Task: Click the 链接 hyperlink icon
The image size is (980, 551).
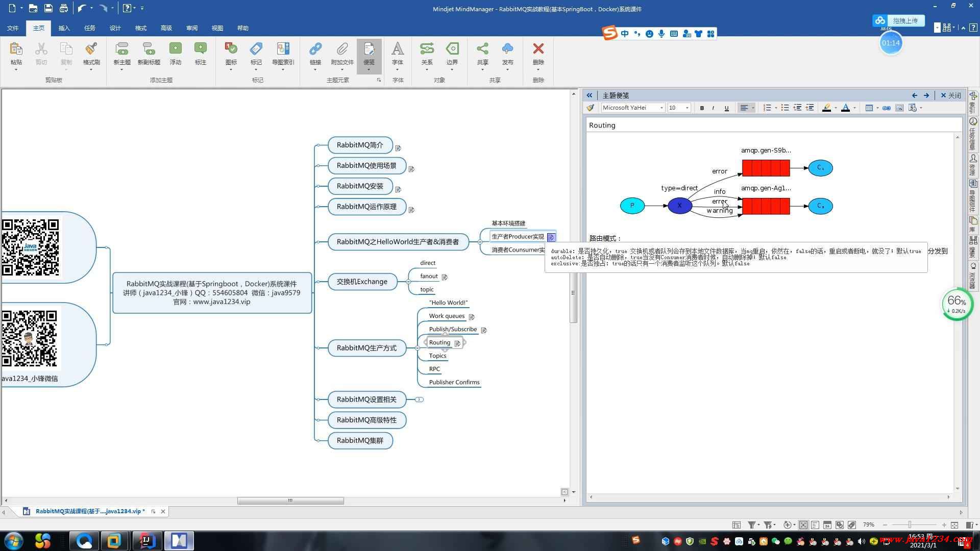Action: click(x=315, y=49)
